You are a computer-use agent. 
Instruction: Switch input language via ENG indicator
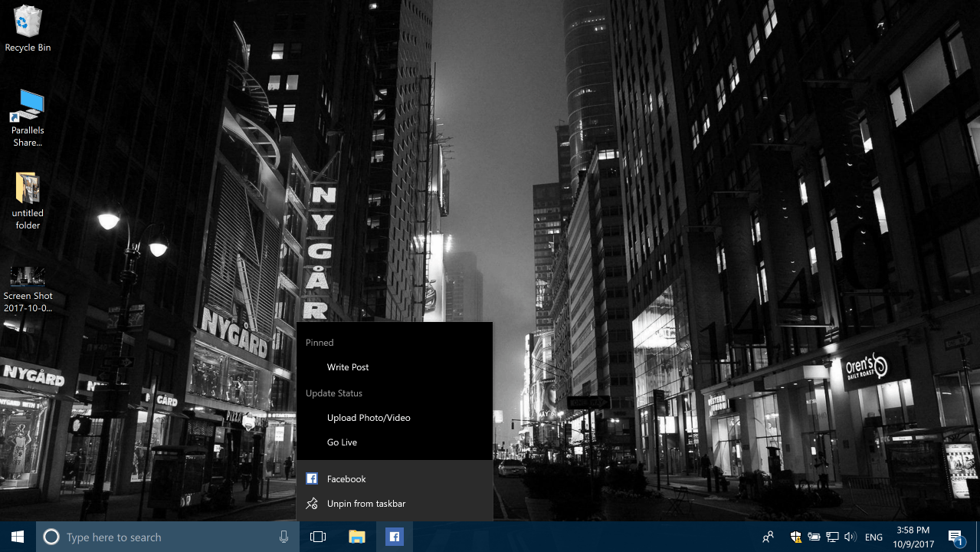(x=873, y=537)
